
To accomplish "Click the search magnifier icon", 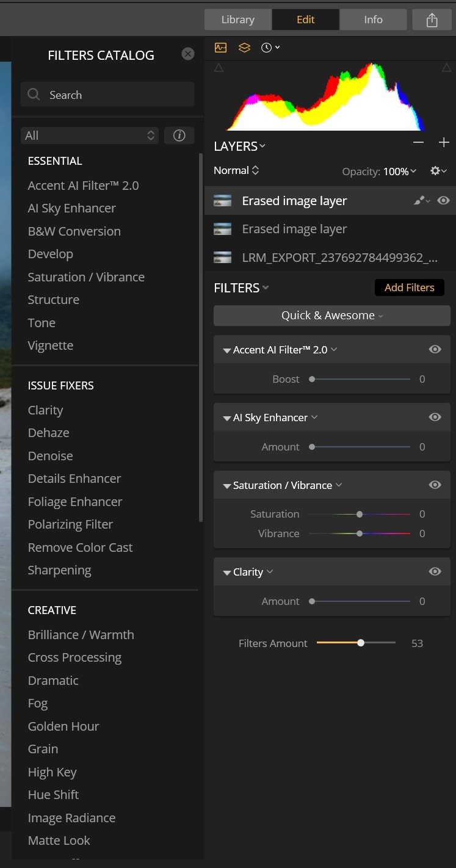I will (x=34, y=95).
